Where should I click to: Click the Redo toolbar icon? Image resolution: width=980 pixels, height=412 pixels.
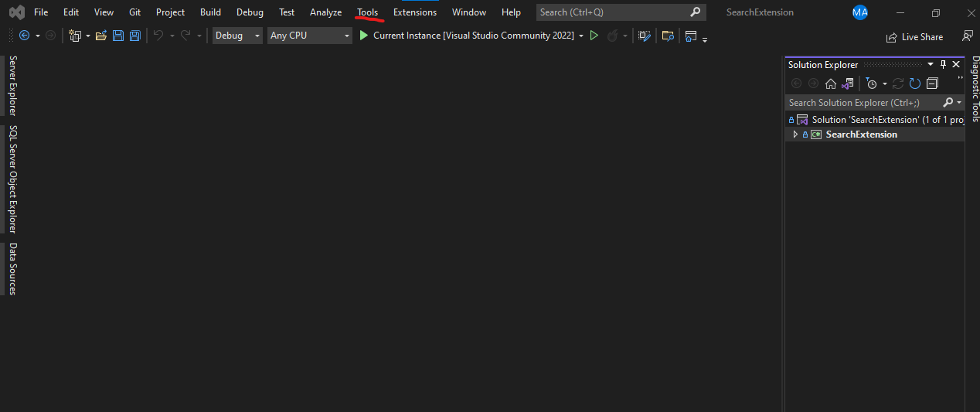pyautogui.click(x=185, y=36)
